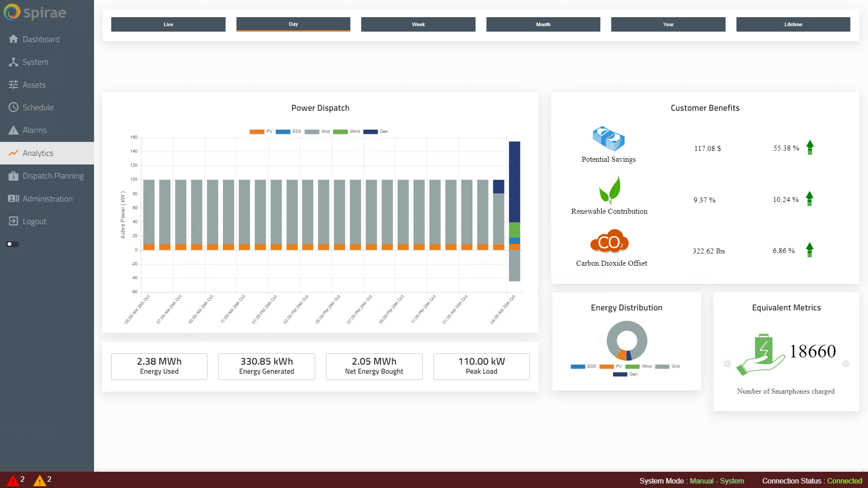Open the Dashboard home icon
Image resolution: width=868 pixels, height=488 pixels.
(x=14, y=39)
